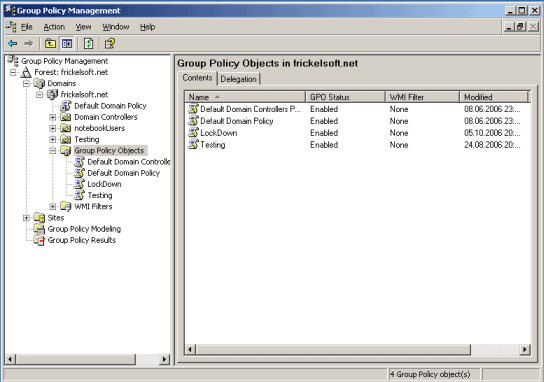Viewport: 544px width, 382px height.
Task: Click the list pane scroll right arrow
Action: 525,349
